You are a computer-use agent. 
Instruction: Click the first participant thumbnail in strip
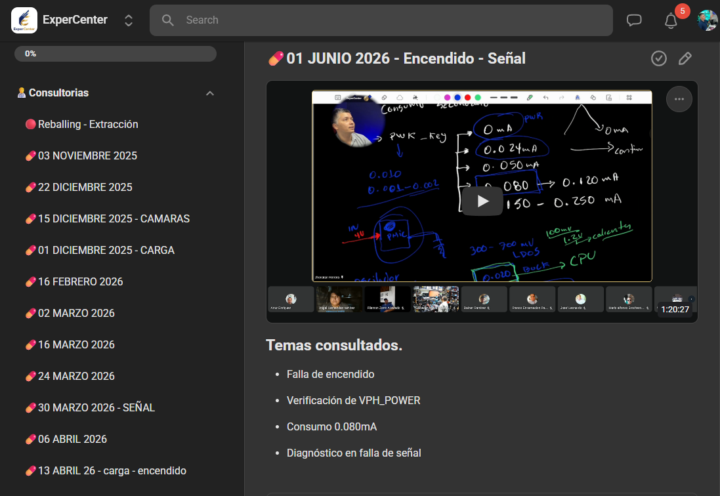291,299
